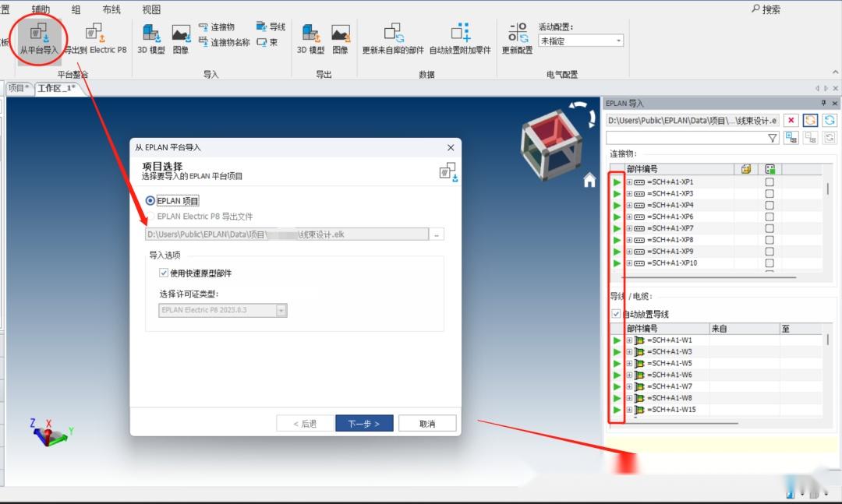Click the 从平台导入 import ribbon button
The height and width of the screenshot is (504, 842).
(39, 39)
